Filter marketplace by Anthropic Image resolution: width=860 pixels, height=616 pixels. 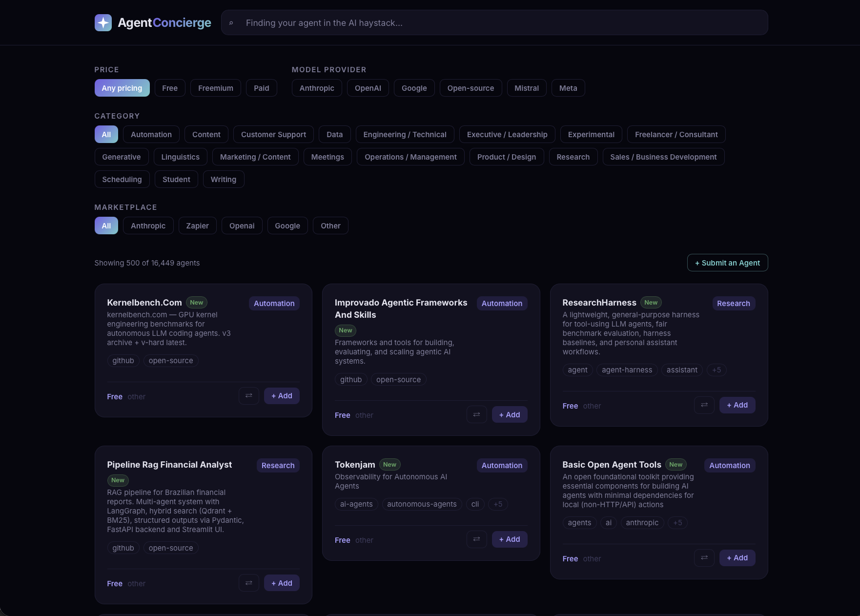point(148,226)
